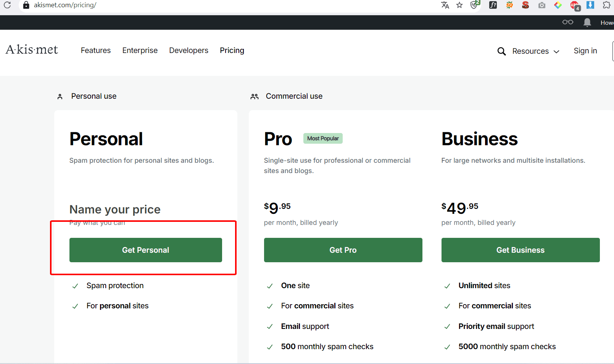Click the Spam protection feature text

coord(115,285)
